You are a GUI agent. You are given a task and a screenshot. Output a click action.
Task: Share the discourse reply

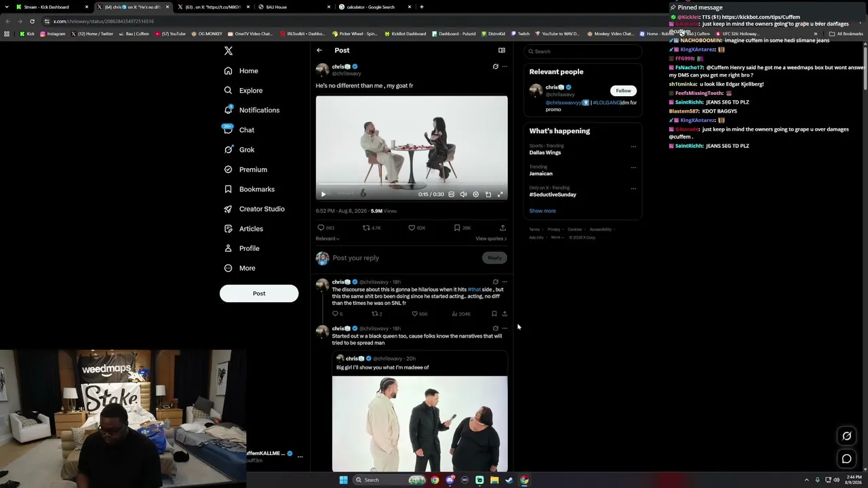coord(505,314)
